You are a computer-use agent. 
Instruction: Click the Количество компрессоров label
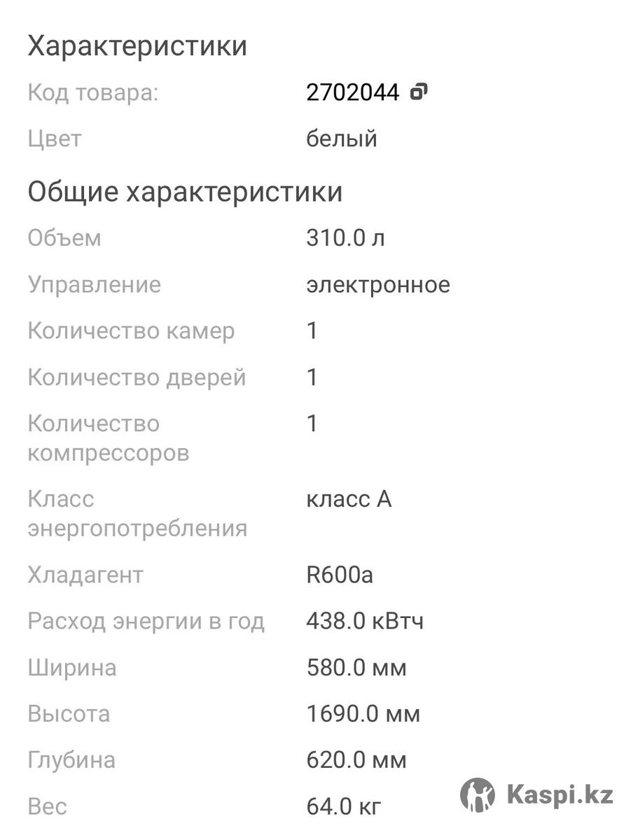[x=109, y=438]
